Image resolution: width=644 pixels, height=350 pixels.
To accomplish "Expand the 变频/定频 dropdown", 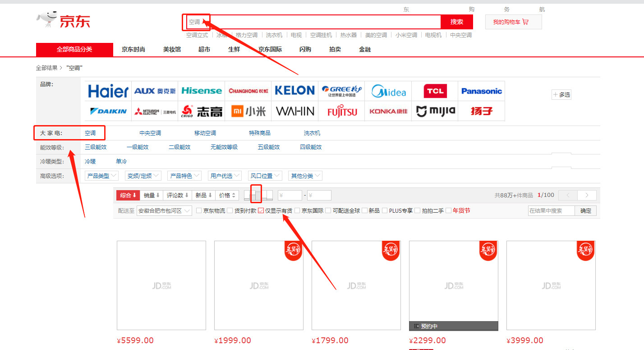I will click(x=142, y=176).
